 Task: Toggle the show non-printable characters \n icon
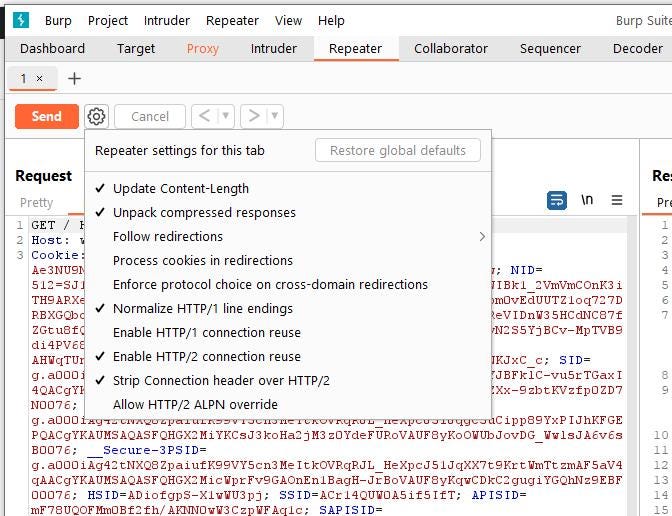(x=587, y=200)
